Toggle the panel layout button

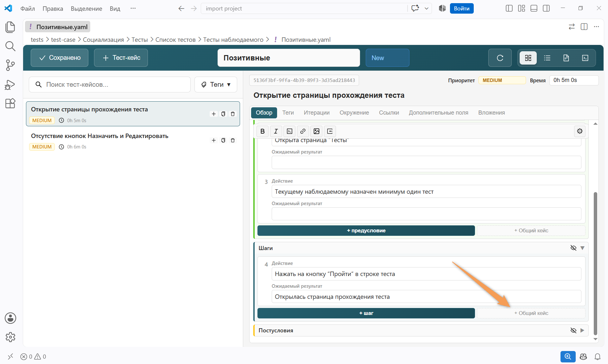tap(534, 9)
